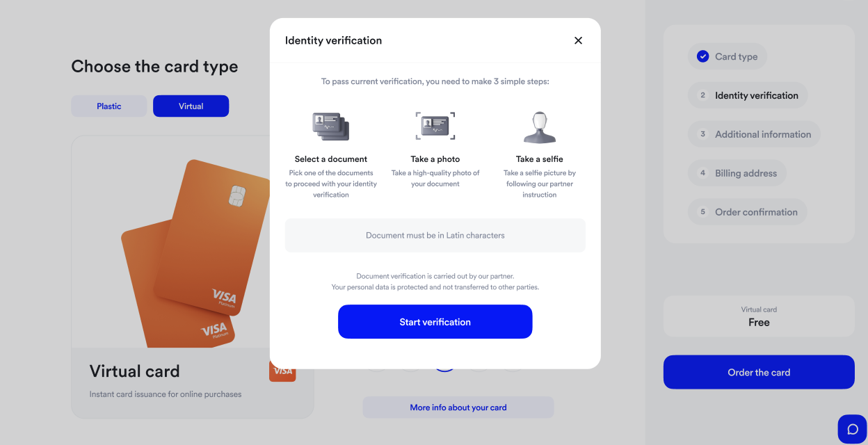Viewport: 868px width, 445px height.
Task: Expand the Order confirmation step
Action: (x=748, y=211)
